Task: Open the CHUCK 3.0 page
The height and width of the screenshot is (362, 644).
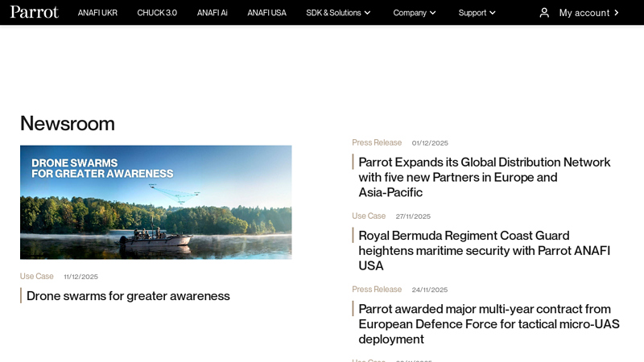Action: tap(157, 13)
